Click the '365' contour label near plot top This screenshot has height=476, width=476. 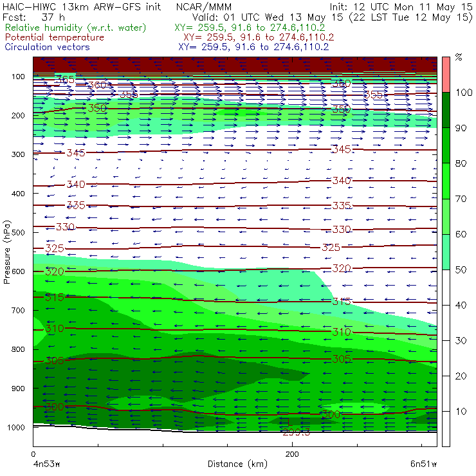point(65,80)
